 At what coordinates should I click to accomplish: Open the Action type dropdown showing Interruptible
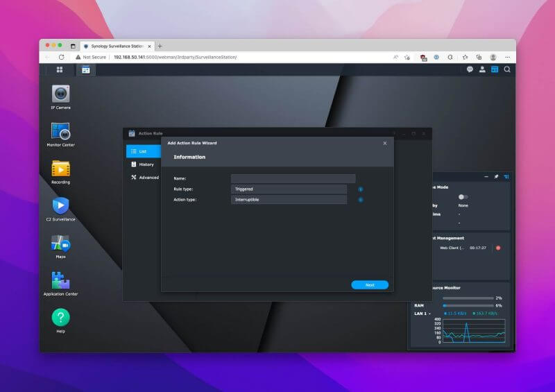[289, 200]
